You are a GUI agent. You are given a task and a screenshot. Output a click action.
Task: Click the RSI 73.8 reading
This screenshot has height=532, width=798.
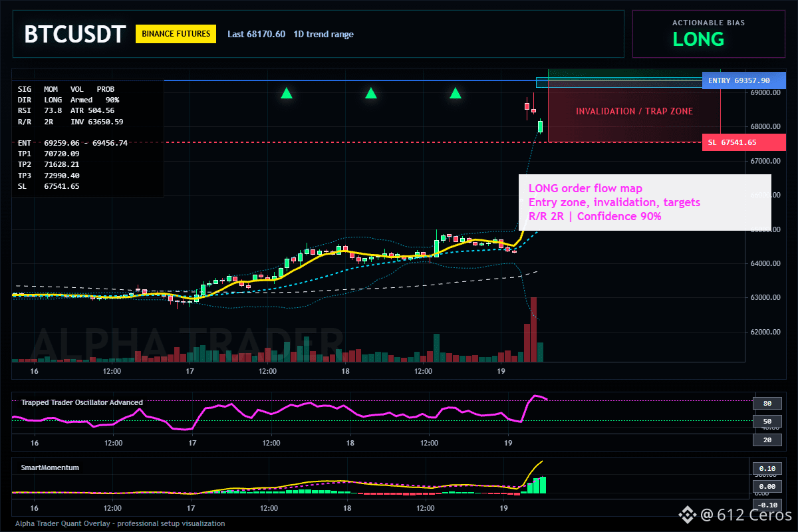(x=40, y=110)
